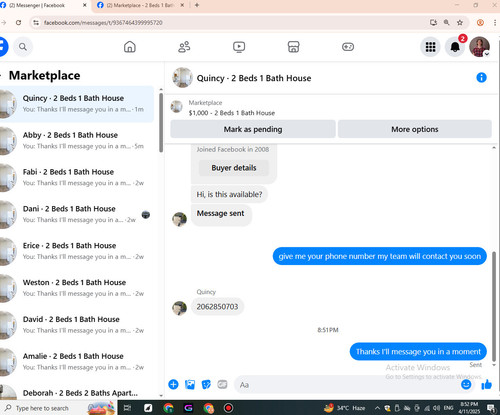This screenshot has width=500, height=415.
Task: Open a new browser tab
Action: pyautogui.click(x=197, y=5)
